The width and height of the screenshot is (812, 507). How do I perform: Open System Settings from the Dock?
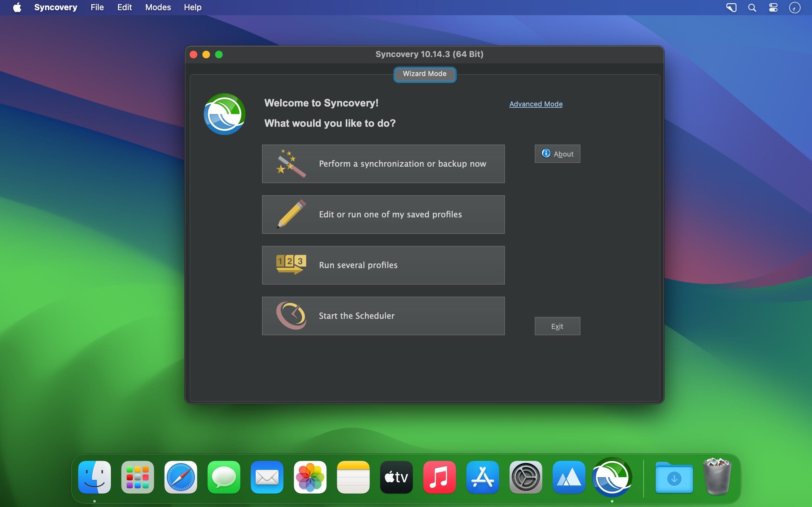click(x=526, y=477)
